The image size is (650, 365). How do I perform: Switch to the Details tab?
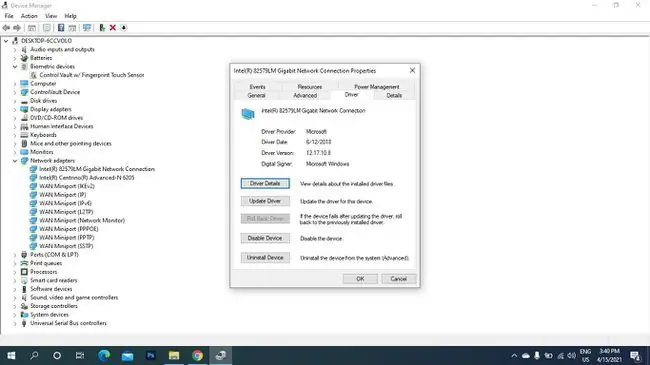click(x=394, y=95)
